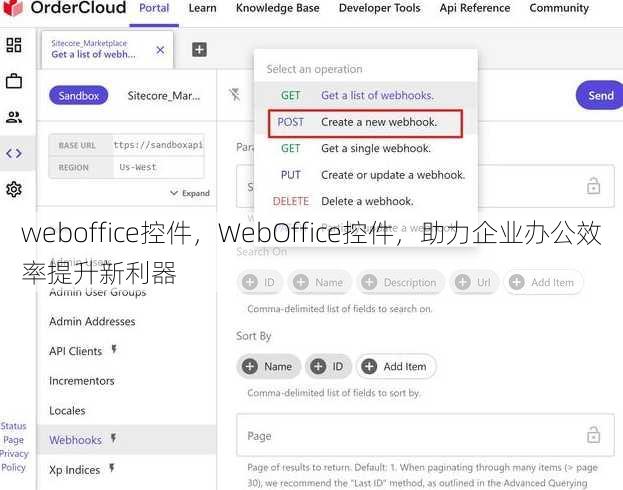Open API Clients resource
623x490 pixels.
point(75,351)
